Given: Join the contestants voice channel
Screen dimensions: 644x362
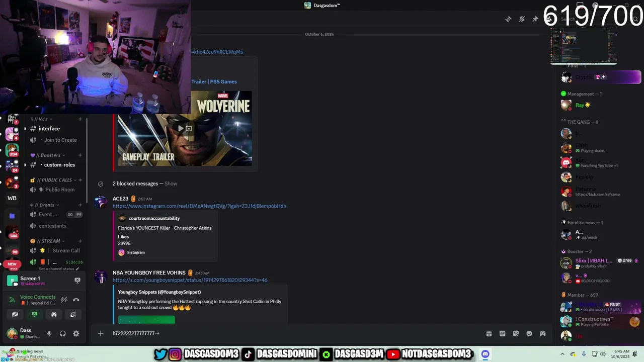Looking at the screenshot, I should click(52, 226).
